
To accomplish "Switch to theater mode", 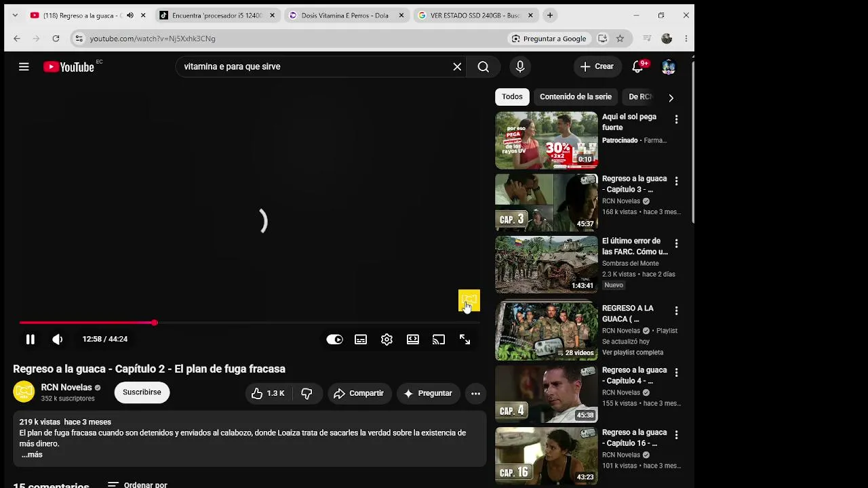I will [412, 340].
